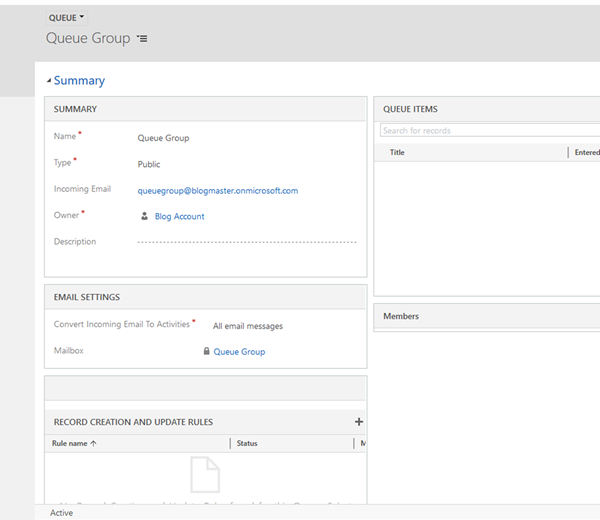Click the plus icon to add a rule
The height and width of the screenshot is (520, 600).
point(359,422)
